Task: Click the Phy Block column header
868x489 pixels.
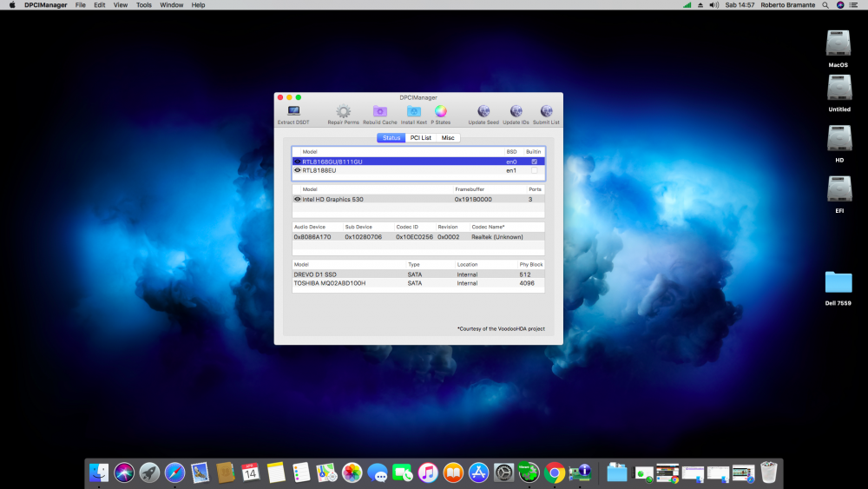Action: pyautogui.click(x=531, y=265)
